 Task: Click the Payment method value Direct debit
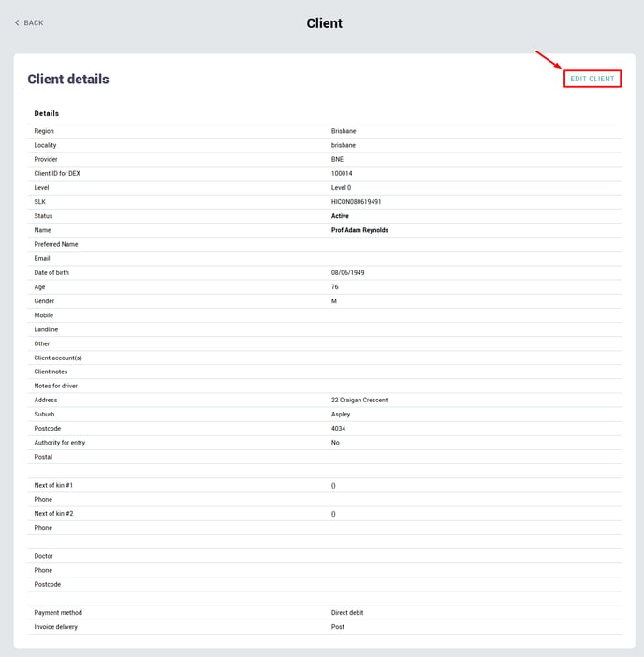click(347, 613)
